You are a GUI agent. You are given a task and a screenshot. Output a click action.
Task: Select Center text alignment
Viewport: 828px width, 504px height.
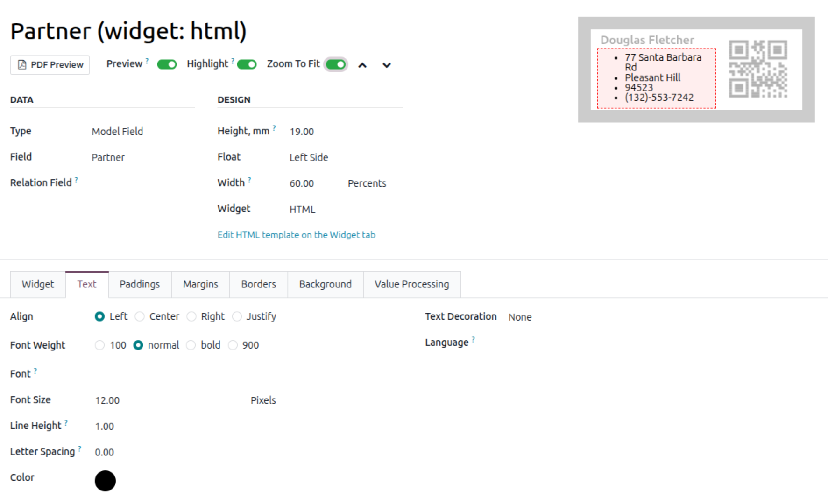[140, 316]
